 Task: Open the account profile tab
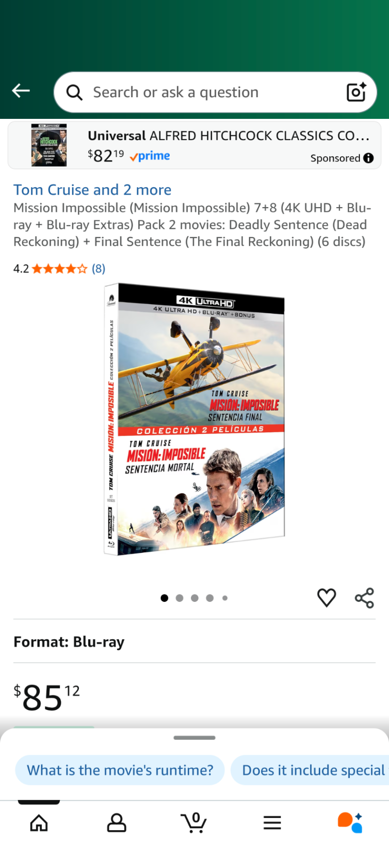116,823
